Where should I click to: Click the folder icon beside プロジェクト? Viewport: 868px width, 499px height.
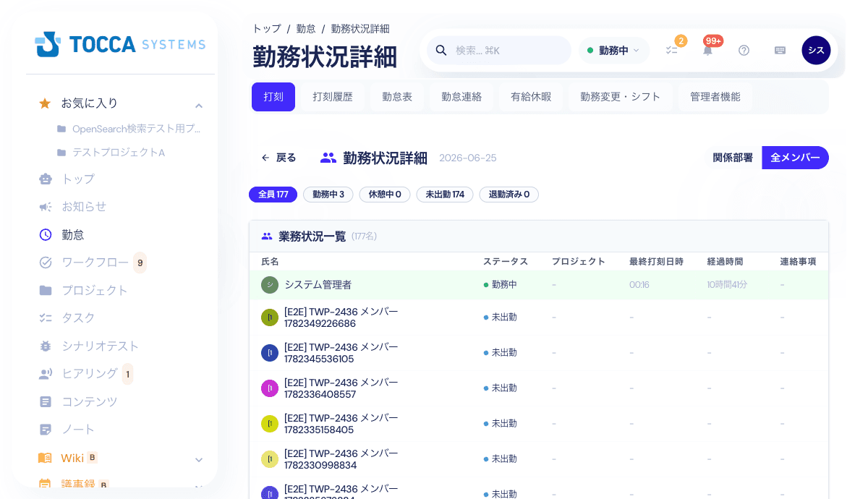tap(46, 290)
